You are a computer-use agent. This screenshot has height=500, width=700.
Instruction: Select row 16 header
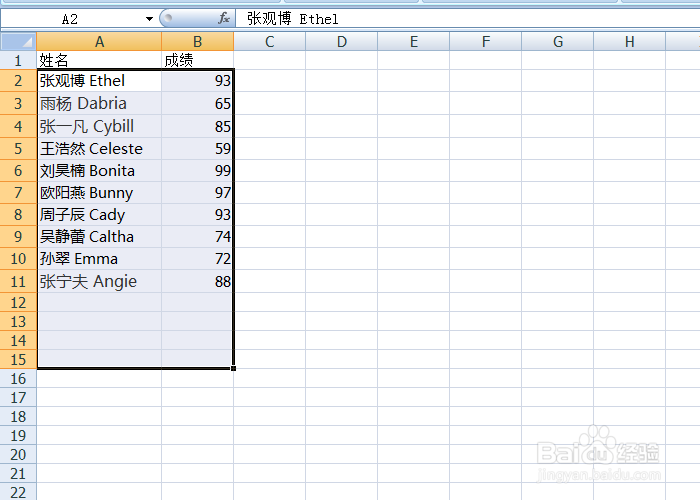(18, 378)
